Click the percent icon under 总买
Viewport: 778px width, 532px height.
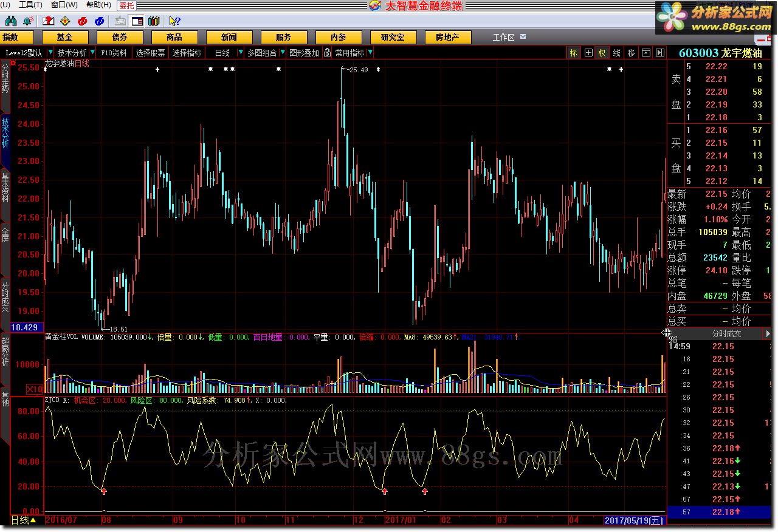tap(673, 339)
